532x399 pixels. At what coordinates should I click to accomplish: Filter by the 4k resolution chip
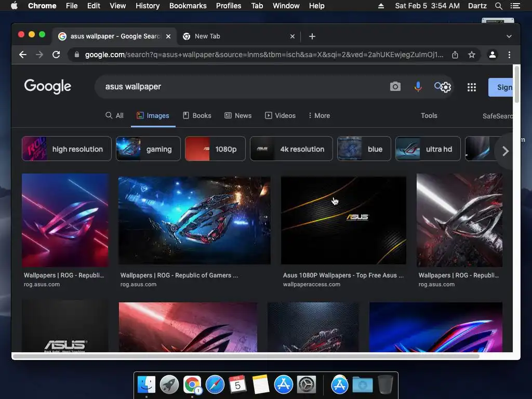tap(291, 149)
